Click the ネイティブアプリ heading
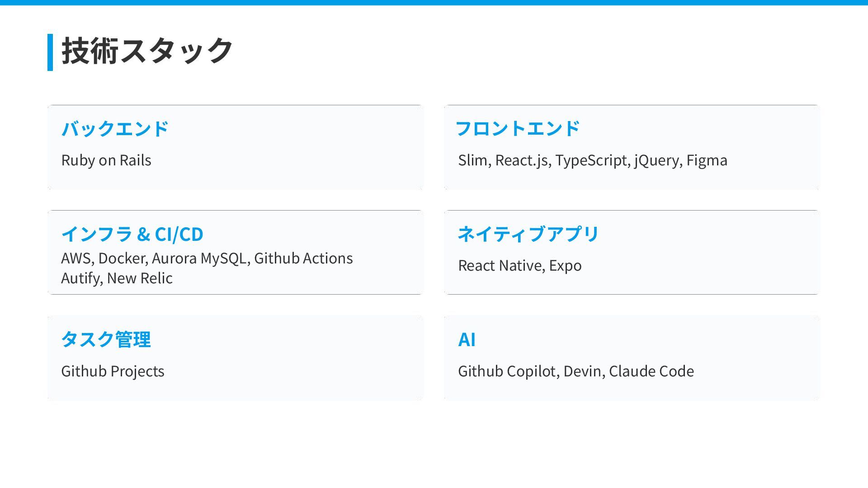The image size is (868, 488). (x=528, y=234)
